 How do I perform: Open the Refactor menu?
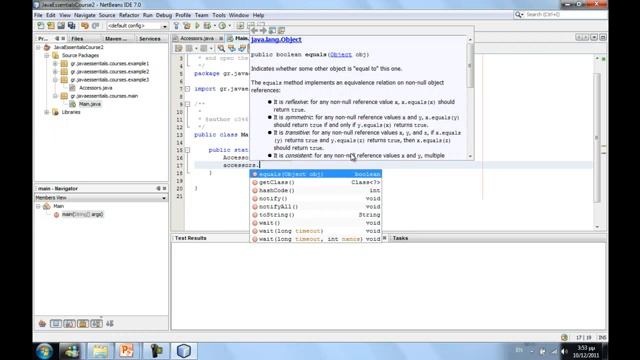point(129,15)
